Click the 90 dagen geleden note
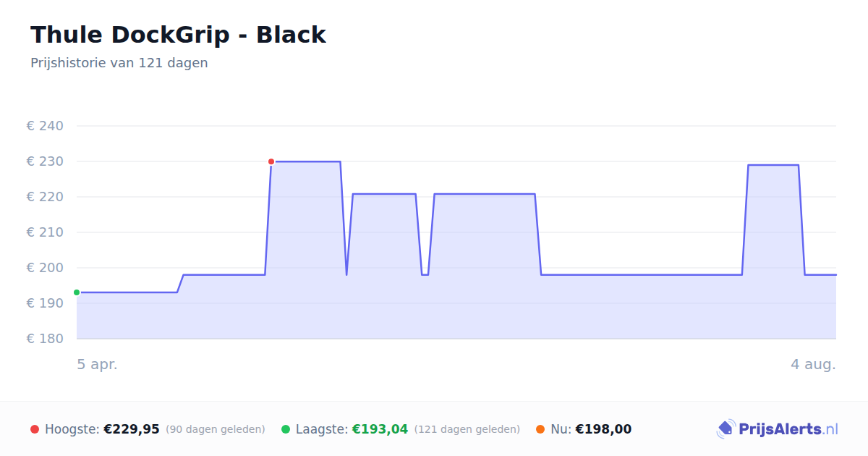The width and height of the screenshot is (868, 456). (x=216, y=429)
